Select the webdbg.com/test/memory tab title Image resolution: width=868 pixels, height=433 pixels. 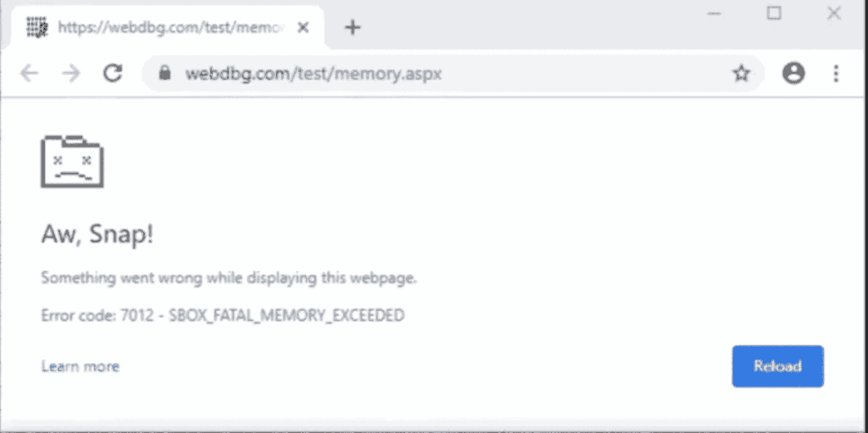(171, 27)
